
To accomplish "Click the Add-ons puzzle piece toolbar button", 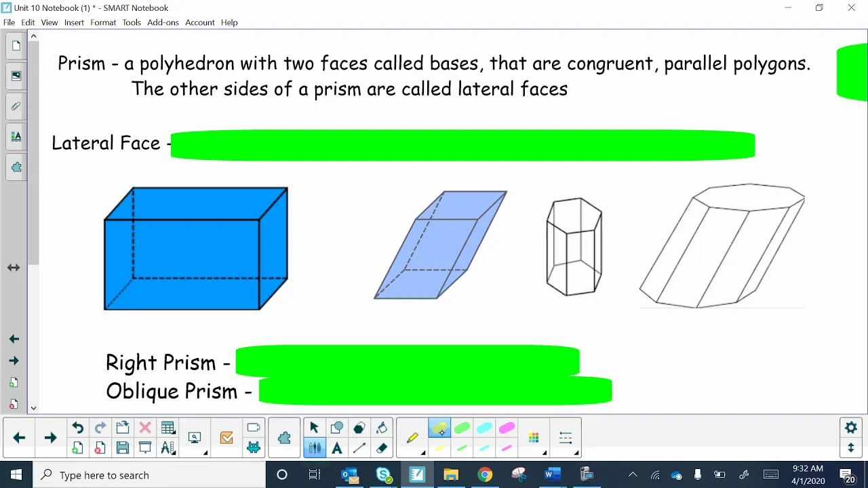I will click(284, 438).
